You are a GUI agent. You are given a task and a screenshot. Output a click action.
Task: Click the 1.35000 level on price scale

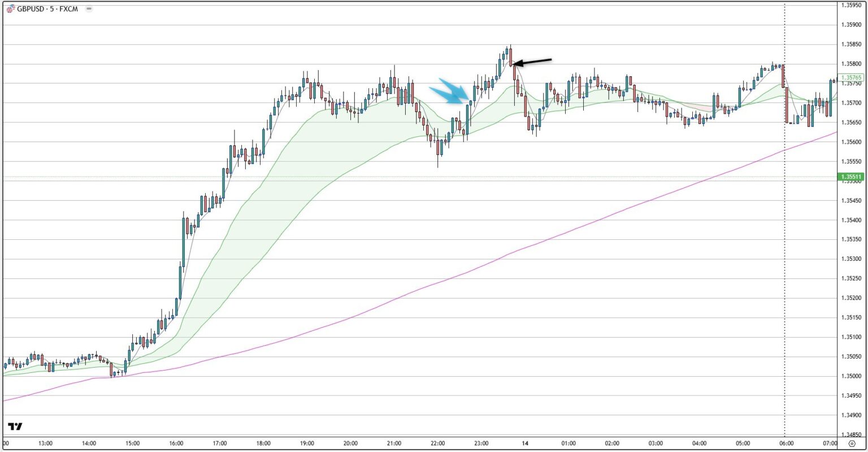tap(851, 376)
